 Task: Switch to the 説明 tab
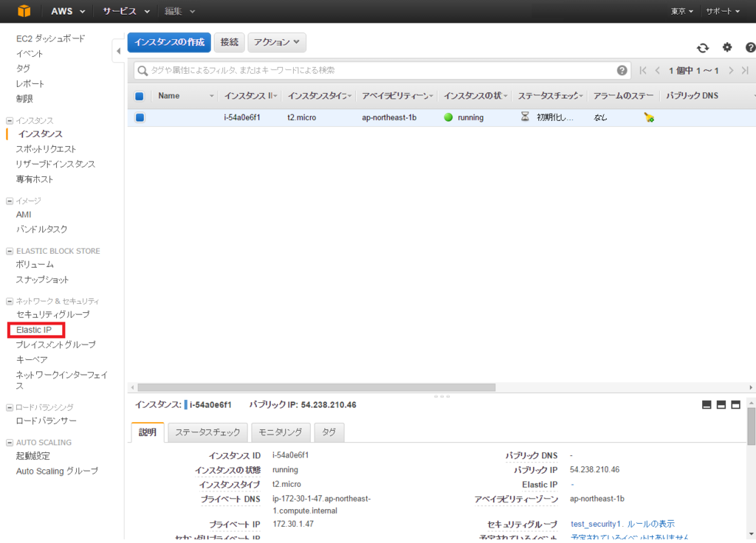(x=148, y=432)
